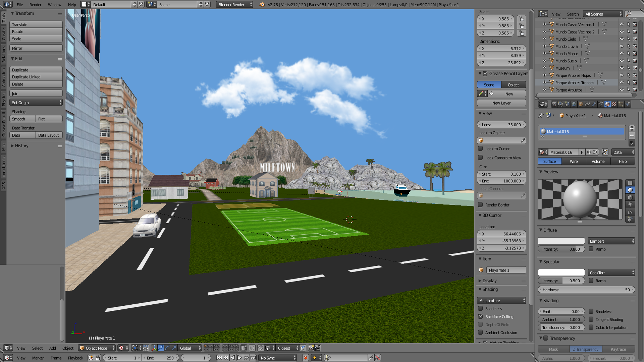
Task: Enable Lock to Cursor checkbox
Action: point(480,148)
